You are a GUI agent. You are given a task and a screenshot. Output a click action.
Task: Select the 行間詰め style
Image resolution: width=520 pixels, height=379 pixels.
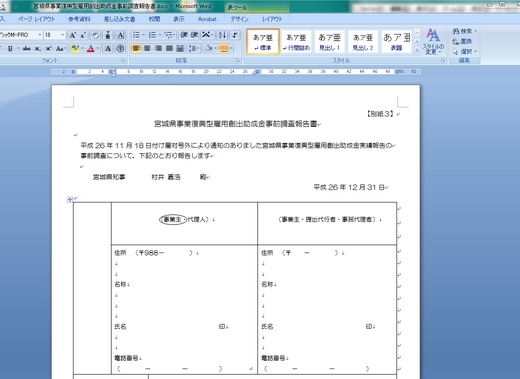[x=296, y=42]
